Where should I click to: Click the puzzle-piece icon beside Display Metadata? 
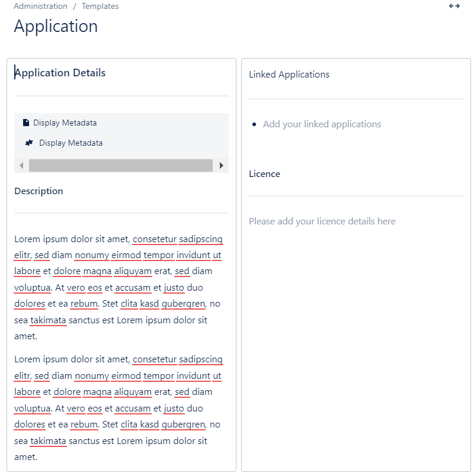29,143
